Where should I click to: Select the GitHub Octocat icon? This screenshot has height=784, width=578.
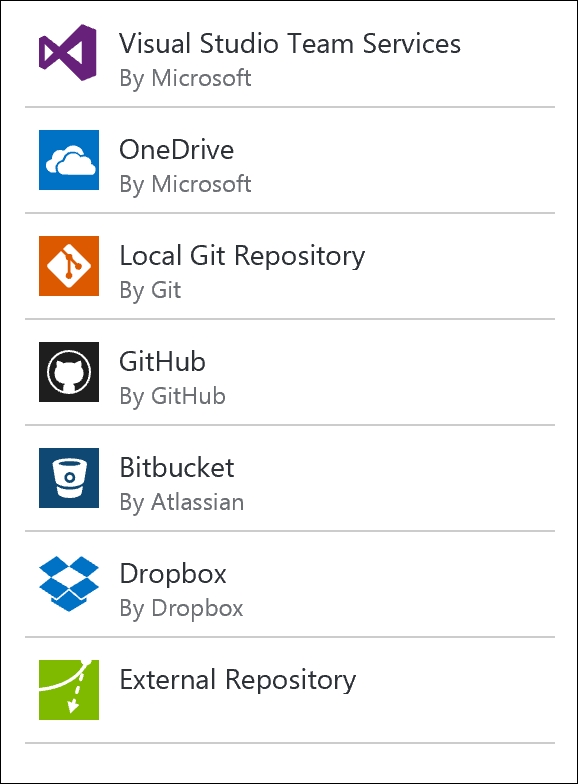coord(69,372)
